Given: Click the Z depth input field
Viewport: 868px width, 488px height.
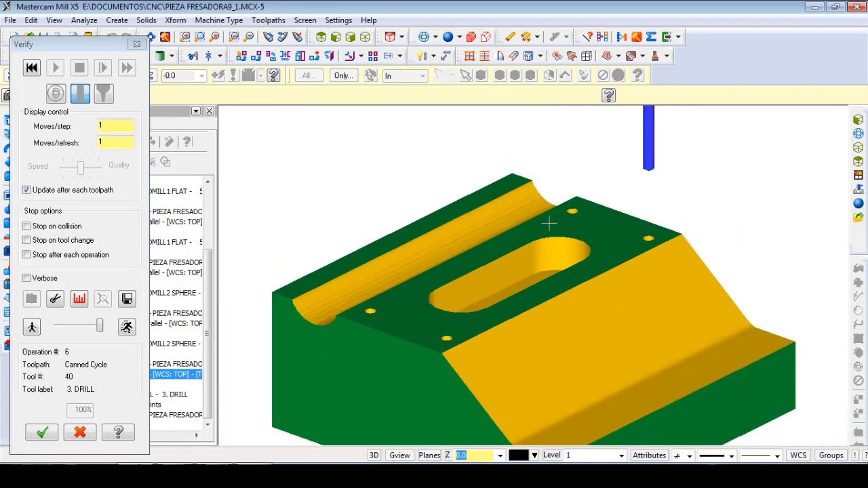Looking at the screenshot, I should [x=475, y=455].
